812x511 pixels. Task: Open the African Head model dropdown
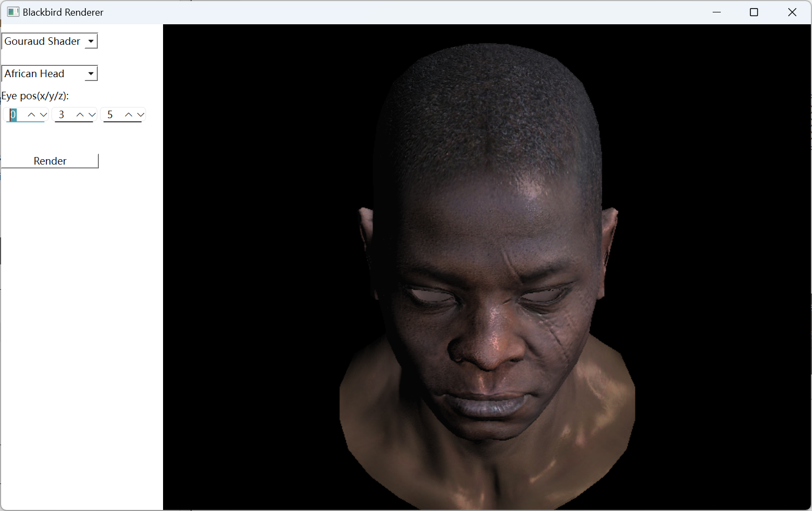50,74
